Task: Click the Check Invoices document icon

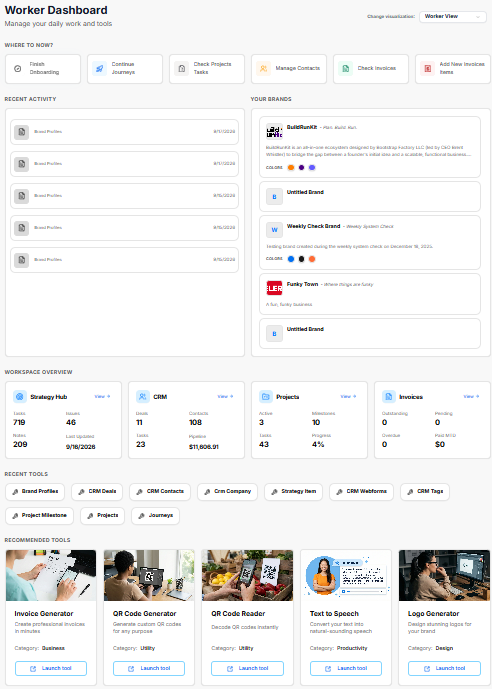Action: [345, 69]
